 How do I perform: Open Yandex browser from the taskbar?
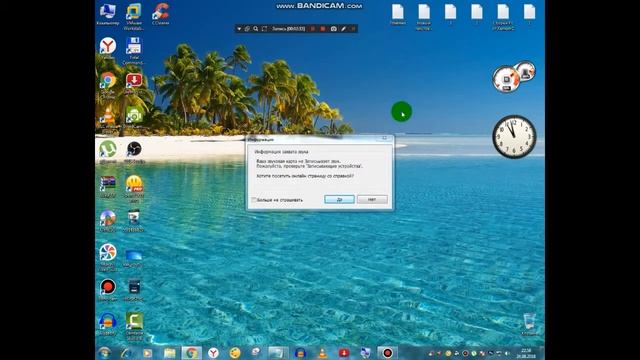pyautogui.click(x=213, y=353)
